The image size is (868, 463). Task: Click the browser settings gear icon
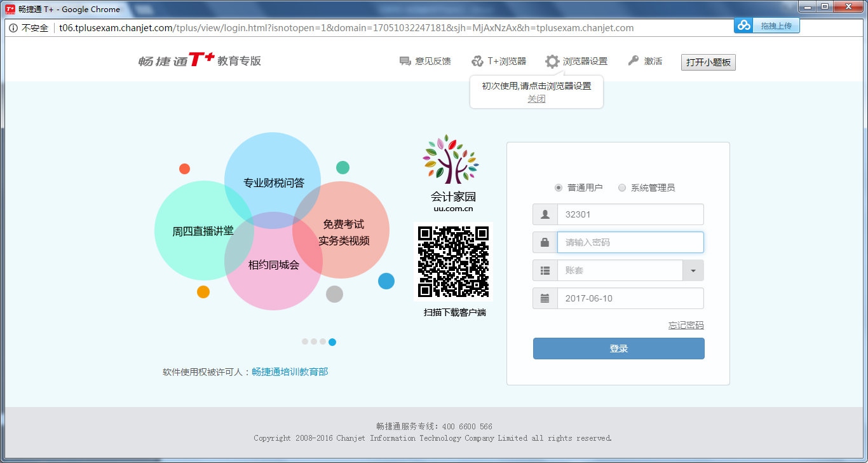(552, 61)
